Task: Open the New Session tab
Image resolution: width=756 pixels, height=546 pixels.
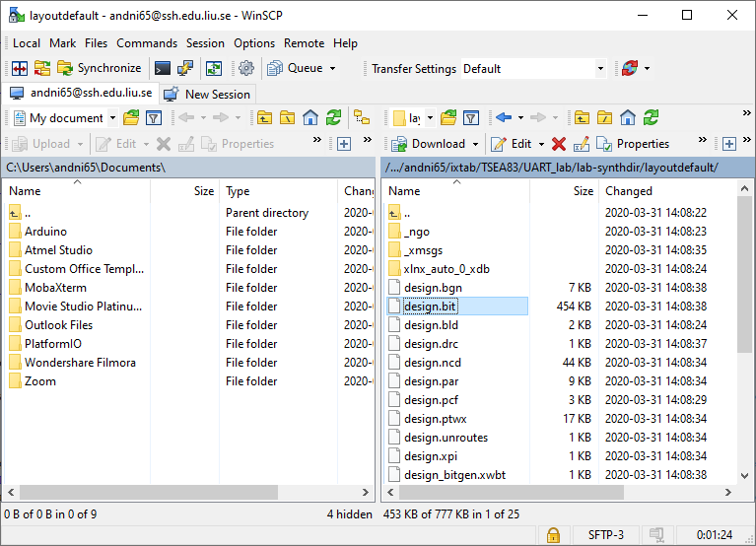Action: tap(207, 94)
